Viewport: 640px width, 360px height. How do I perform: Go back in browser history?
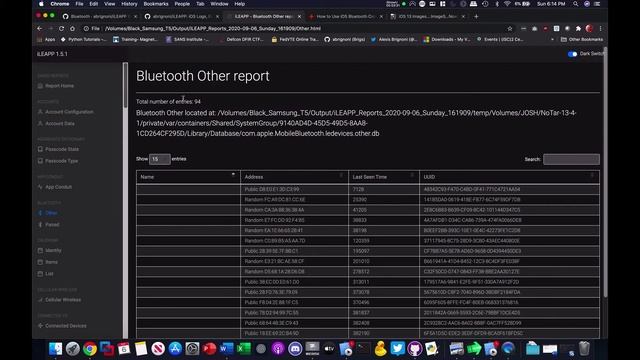tap(40, 29)
